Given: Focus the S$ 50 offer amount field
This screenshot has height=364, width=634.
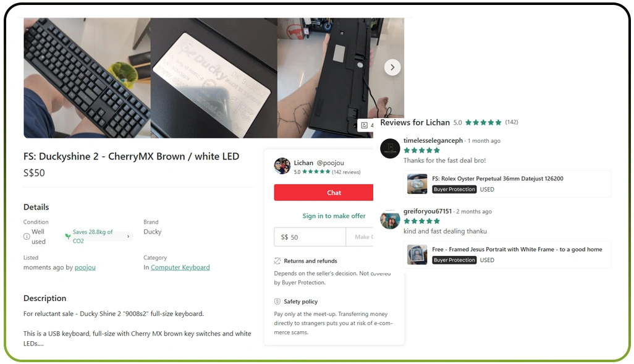Looking at the screenshot, I should pyautogui.click(x=310, y=237).
